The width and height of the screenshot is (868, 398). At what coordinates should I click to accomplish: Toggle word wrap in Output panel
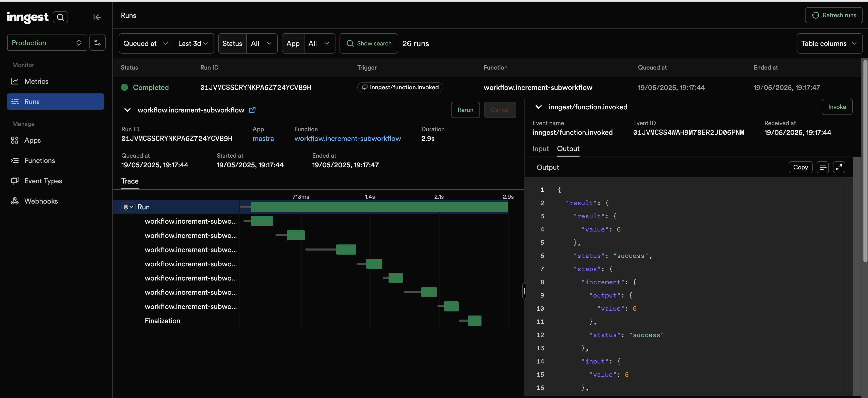click(x=823, y=167)
